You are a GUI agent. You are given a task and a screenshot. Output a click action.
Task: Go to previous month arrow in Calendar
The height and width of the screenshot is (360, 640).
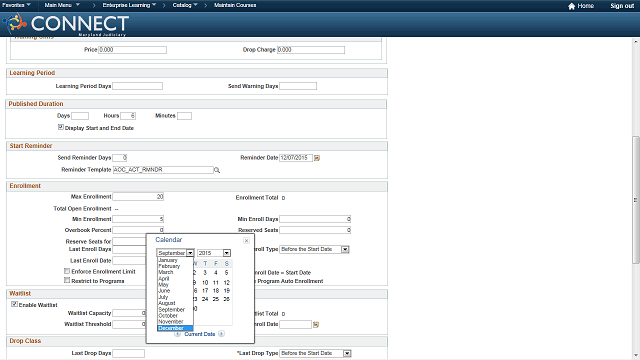point(178,334)
